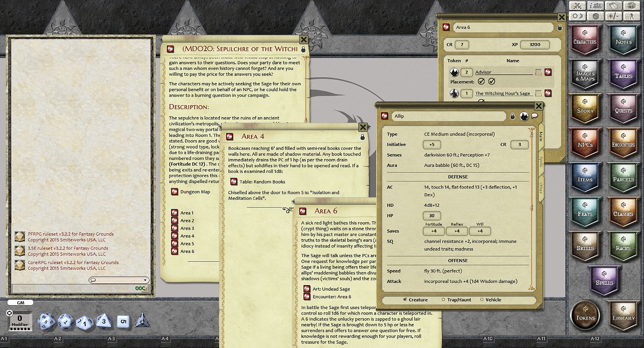Open the modifiers plus/minus icon
The height and width of the screenshot is (348, 644).
[x=613, y=16]
